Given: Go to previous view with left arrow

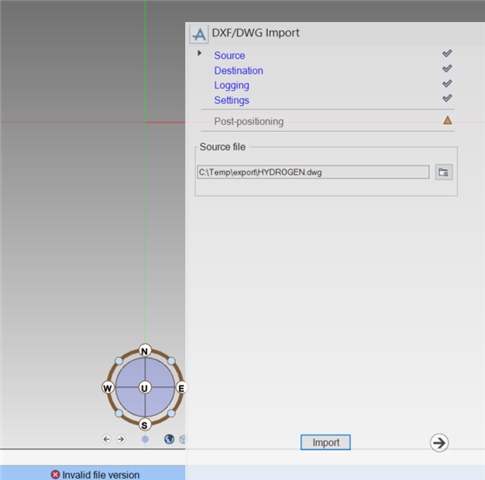Looking at the screenshot, I should click(x=106, y=439).
